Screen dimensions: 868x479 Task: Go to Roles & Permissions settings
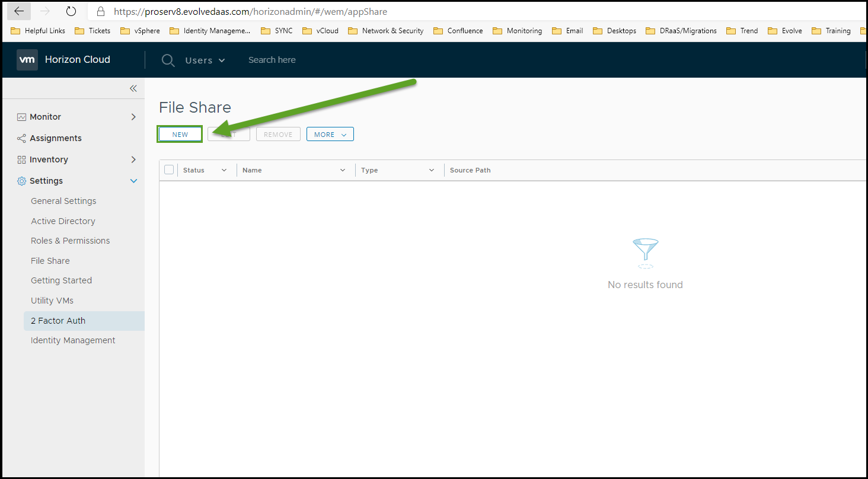pyautogui.click(x=70, y=241)
